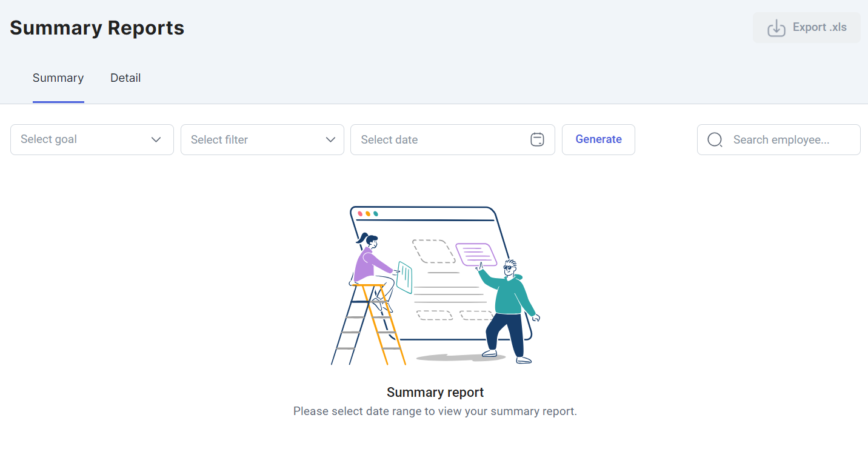Open the Select goal dropdown
This screenshot has width=868, height=452.
[x=92, y=139]
